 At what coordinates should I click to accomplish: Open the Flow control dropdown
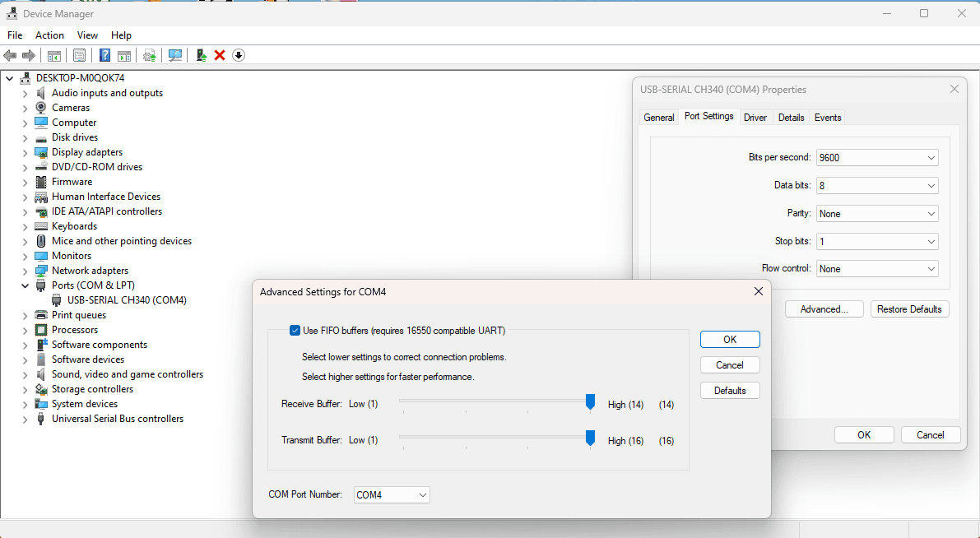(x=877, y=269)
